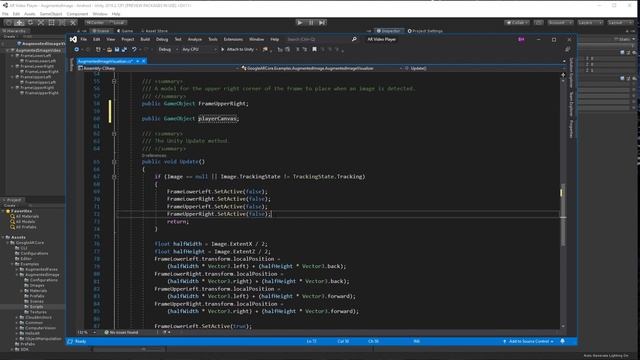Click the editor vertical scrollbar thumb
The height and width of the screenshot is (360, 640).
tap(563, 214)
